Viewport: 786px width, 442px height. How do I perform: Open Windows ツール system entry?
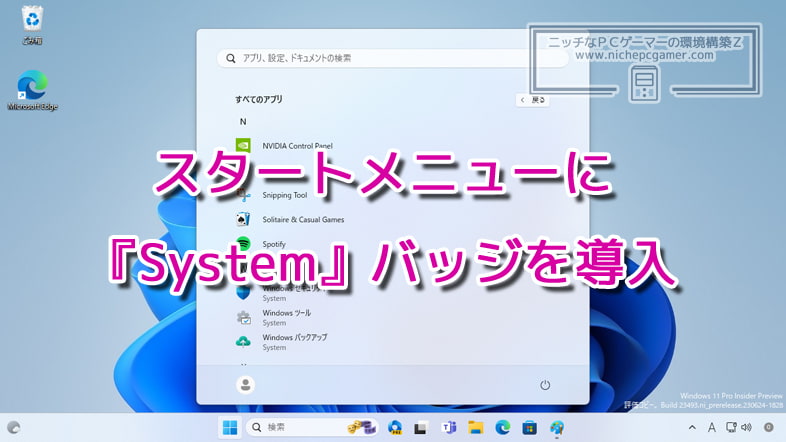pos(273,317)
